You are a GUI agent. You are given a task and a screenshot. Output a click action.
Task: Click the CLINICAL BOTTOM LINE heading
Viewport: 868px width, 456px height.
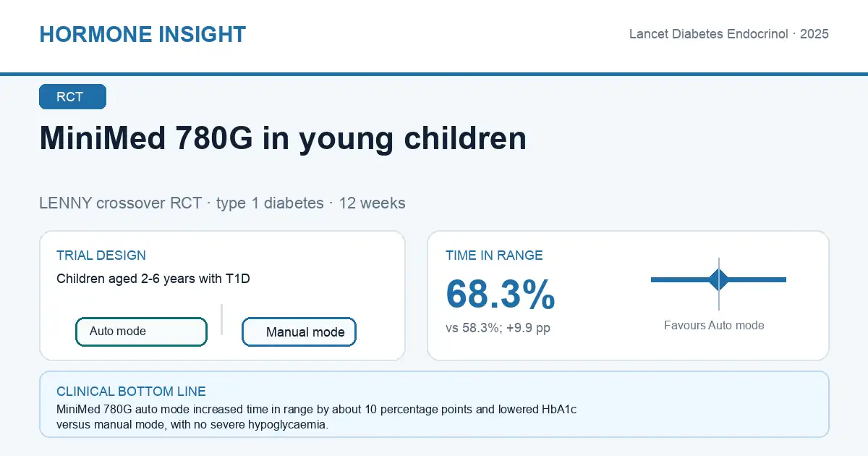131,392
